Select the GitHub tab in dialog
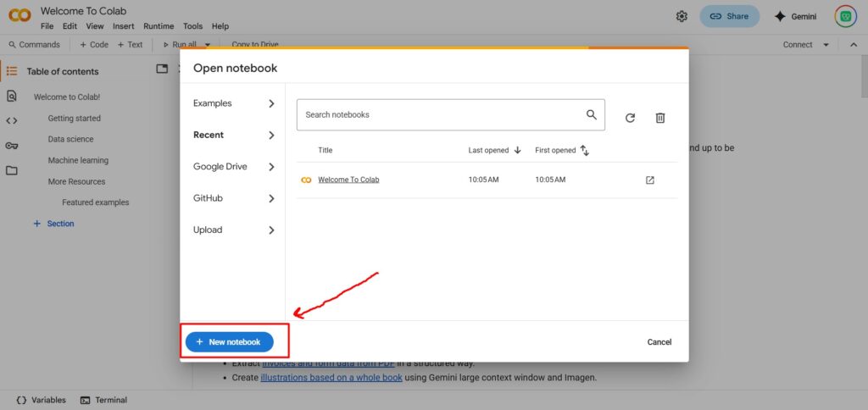This screenshot has height=410, width=868. pos(233,198)
